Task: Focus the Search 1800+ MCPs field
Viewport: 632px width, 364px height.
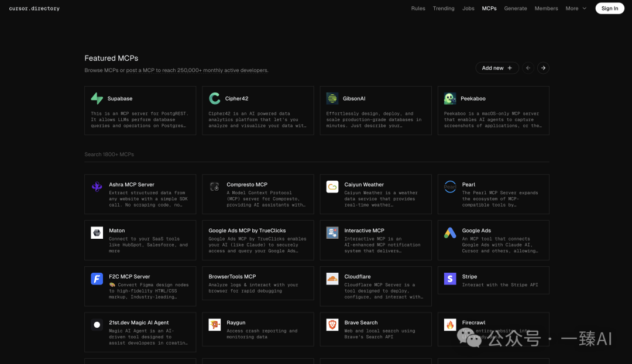Action: pyautogui.click(x=317, y=154)
